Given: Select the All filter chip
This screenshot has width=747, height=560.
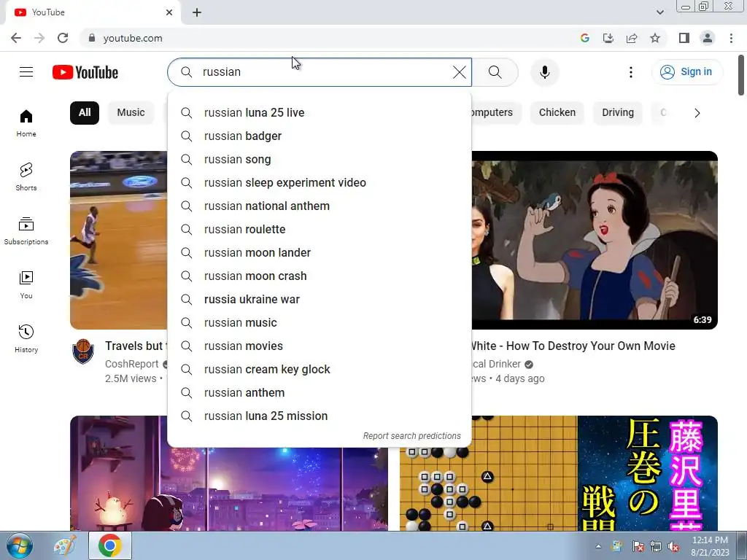Looking at the screenshot, I should (85, 113).
